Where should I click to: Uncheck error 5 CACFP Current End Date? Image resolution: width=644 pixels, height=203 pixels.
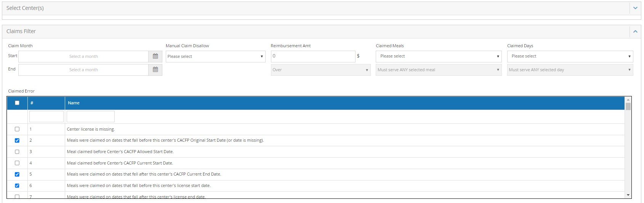pos(17,174)
